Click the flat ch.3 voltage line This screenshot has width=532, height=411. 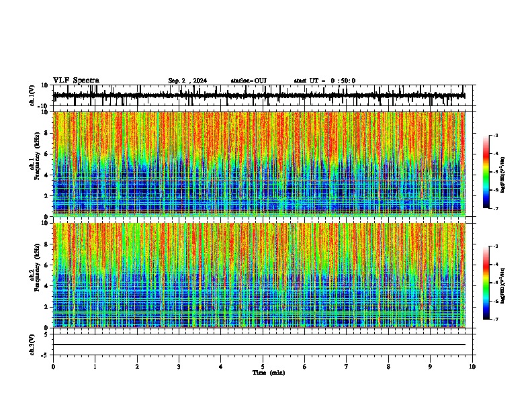click(259, 345)
